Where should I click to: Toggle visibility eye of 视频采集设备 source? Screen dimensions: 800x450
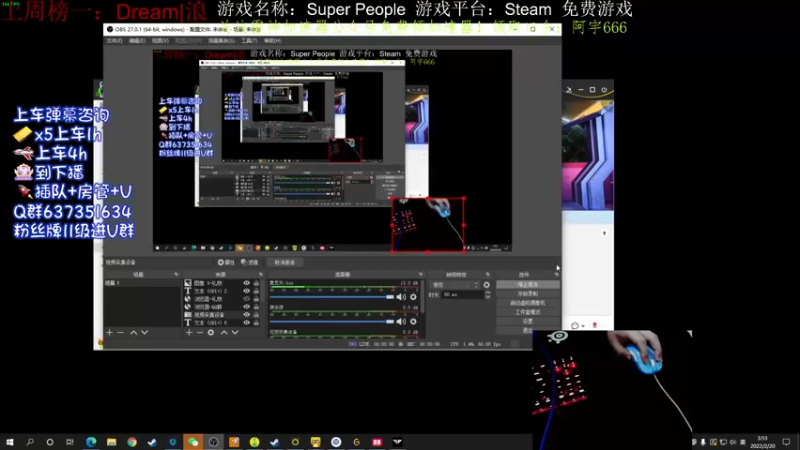pyautogui.click(x=246, y=315)
